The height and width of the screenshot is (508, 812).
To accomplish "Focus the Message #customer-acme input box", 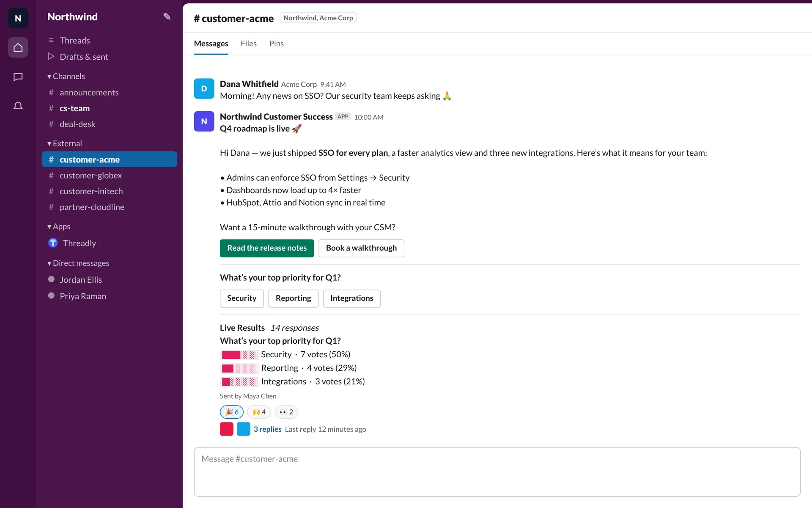I will (x=497, y=472).
